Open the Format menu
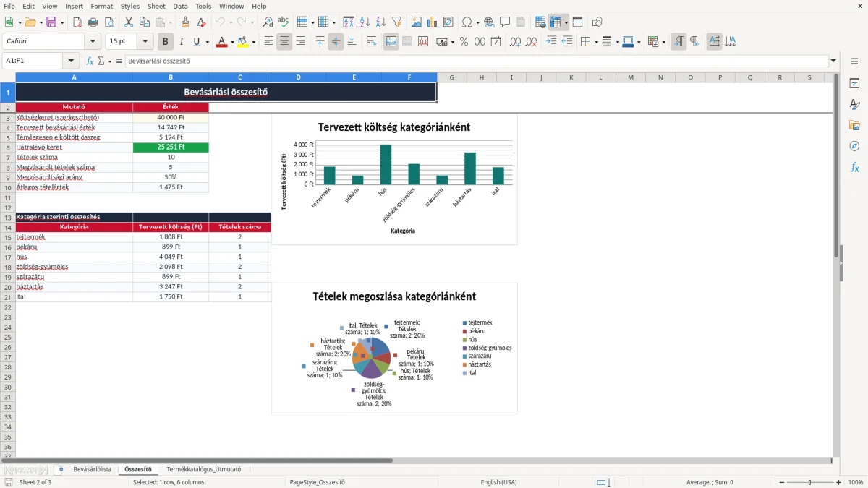Viewport: 868px width, 488px height. tap(101, 6)
